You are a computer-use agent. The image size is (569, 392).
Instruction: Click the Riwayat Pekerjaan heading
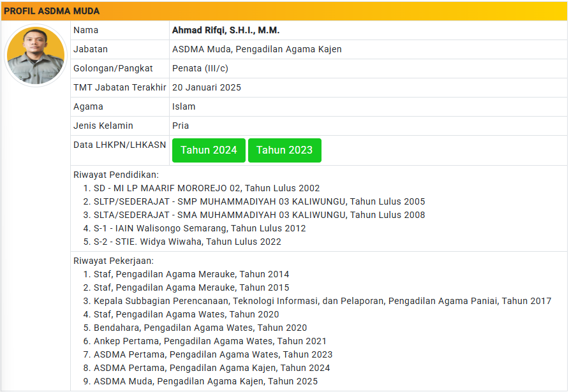pos(114,261)
